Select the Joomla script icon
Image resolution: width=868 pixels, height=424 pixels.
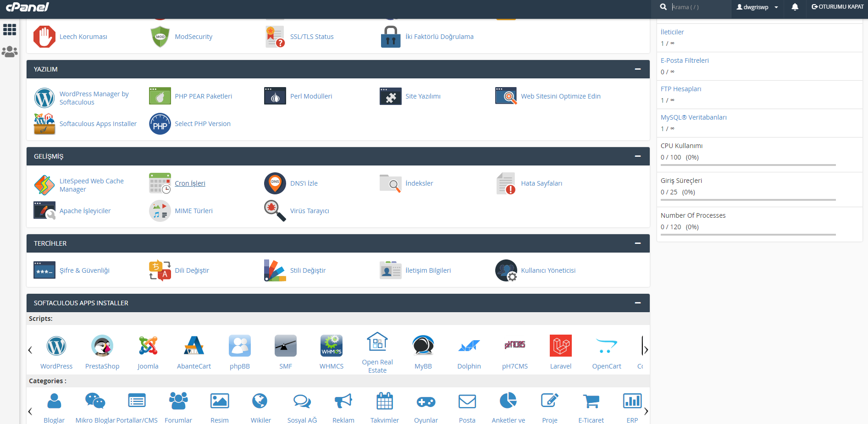[148, 346]
